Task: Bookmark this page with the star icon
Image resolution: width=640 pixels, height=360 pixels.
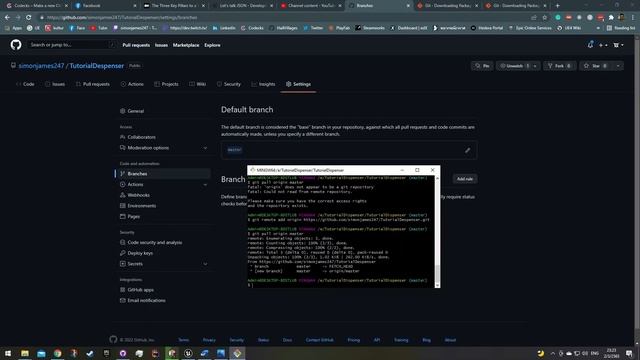Action: (x=544, y=18)
